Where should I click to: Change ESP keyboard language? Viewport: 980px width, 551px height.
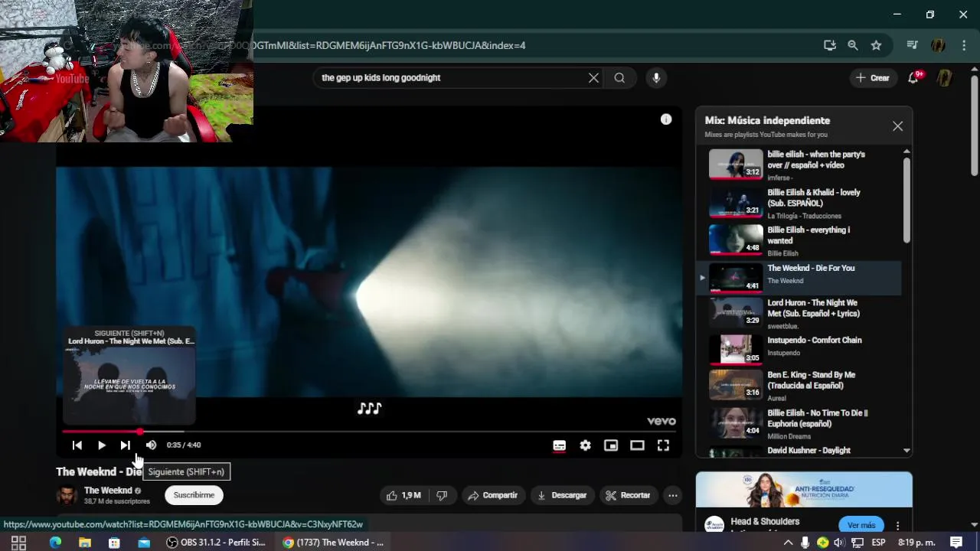[x=878, y=543]
